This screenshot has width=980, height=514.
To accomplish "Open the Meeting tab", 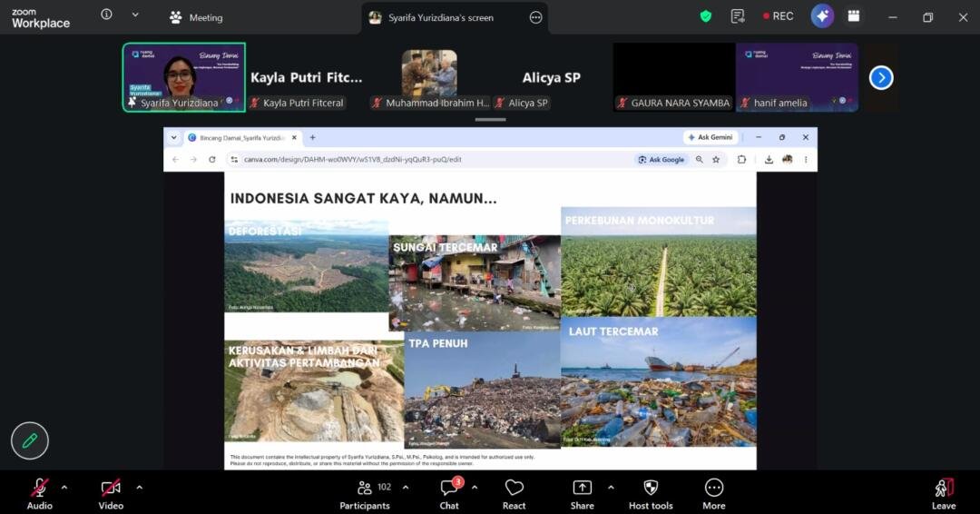I will point(196,17).
